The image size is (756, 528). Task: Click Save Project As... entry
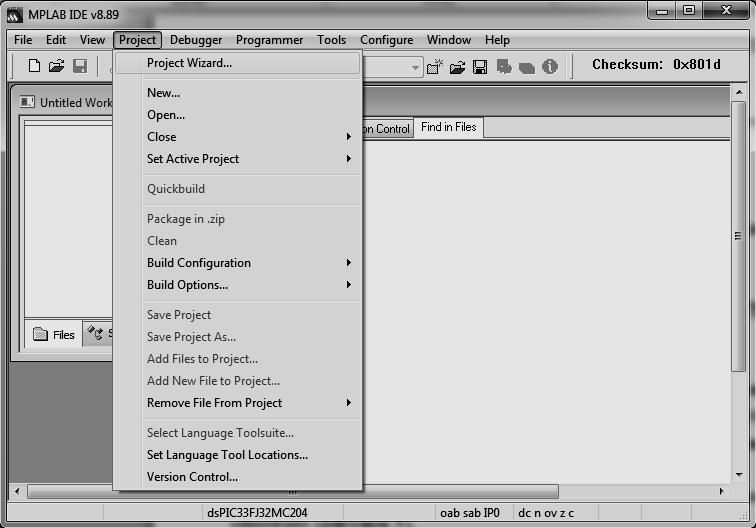(x=238, y=337)
